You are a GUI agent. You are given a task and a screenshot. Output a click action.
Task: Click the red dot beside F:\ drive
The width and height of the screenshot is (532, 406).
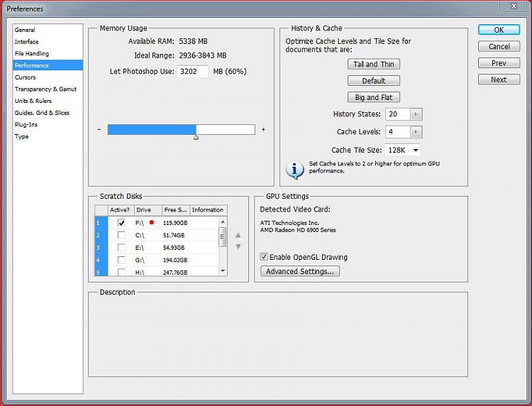click(x=152, y=222)
